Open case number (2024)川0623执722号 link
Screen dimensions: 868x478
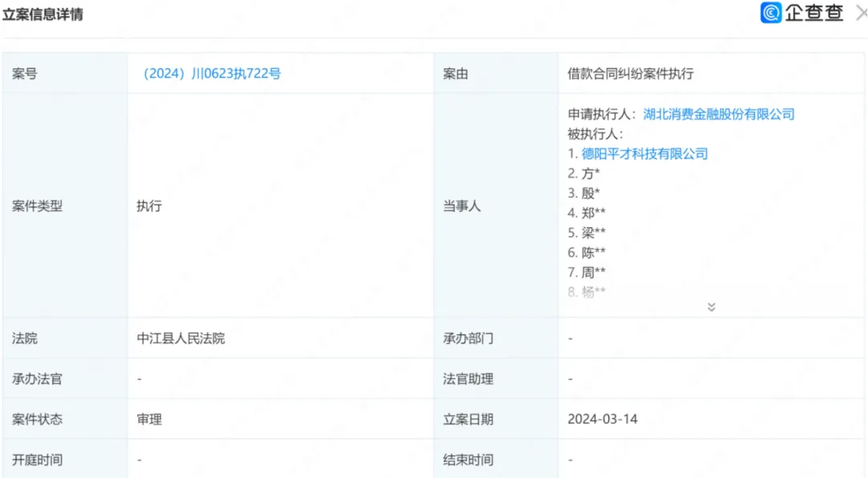pyautogui.click(x=211, y=74)
